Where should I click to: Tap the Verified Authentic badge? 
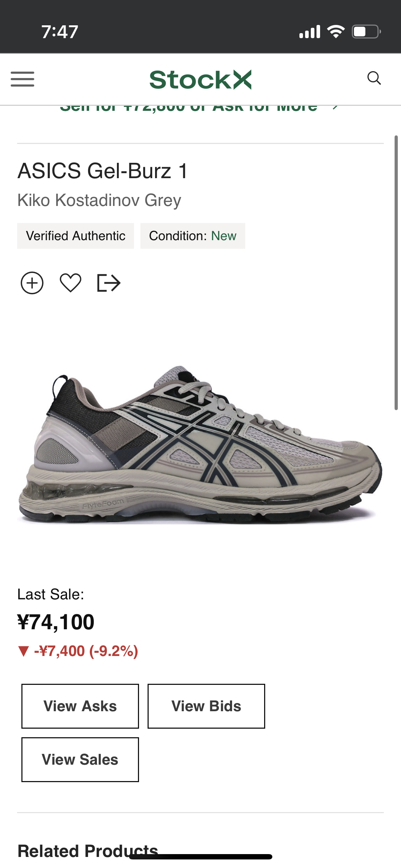76,236
